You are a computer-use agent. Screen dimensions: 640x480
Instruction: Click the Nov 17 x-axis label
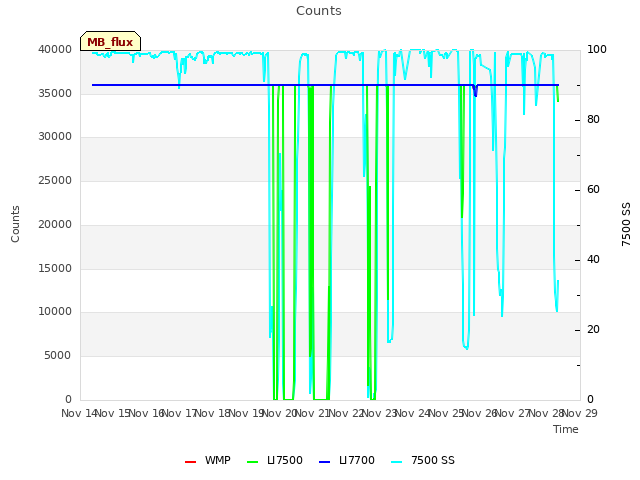180,413
